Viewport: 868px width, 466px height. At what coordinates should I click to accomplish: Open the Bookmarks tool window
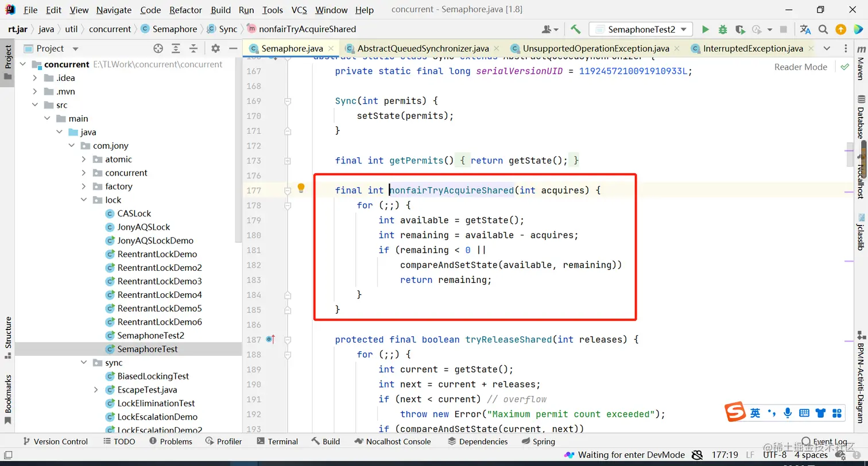8,399
